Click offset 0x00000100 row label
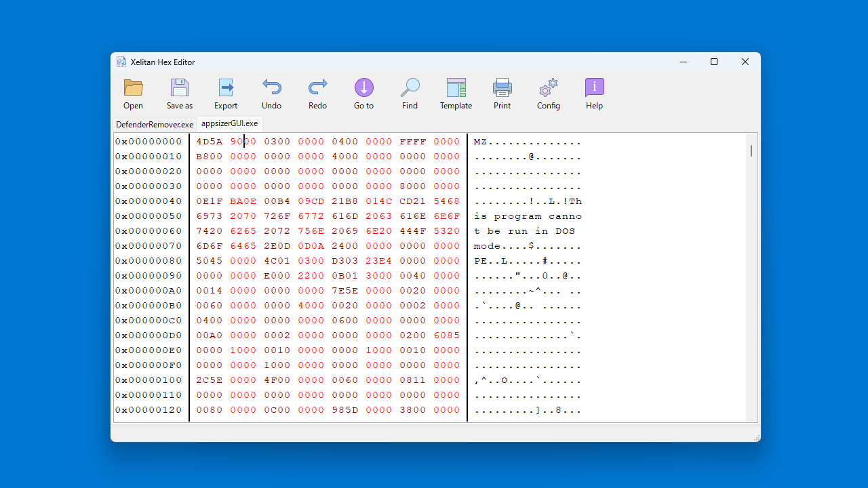Image resolution: width=868 pixels, height=488 pixels. pos(149,380)
